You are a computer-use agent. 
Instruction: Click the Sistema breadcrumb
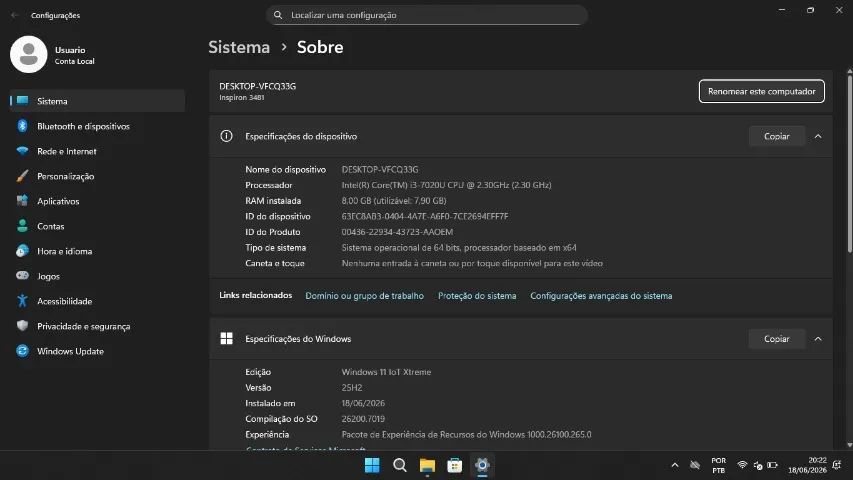click(x=239, y=47)
